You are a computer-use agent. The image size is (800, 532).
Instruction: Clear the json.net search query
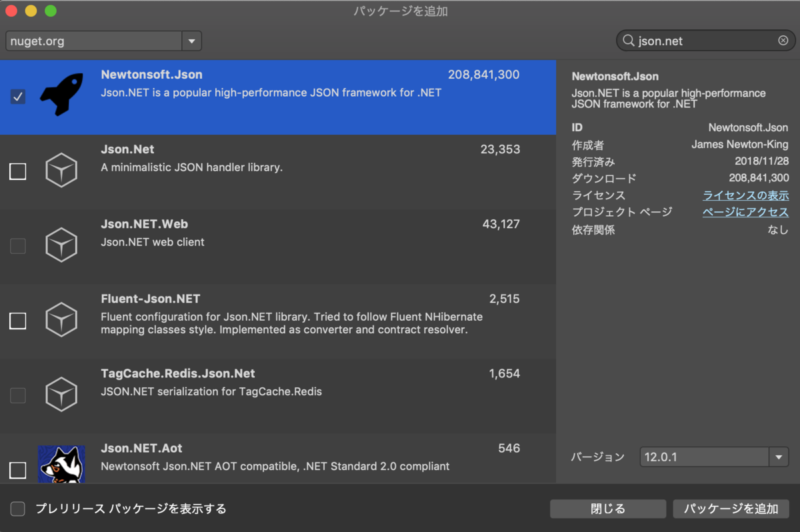pos(783,40)
